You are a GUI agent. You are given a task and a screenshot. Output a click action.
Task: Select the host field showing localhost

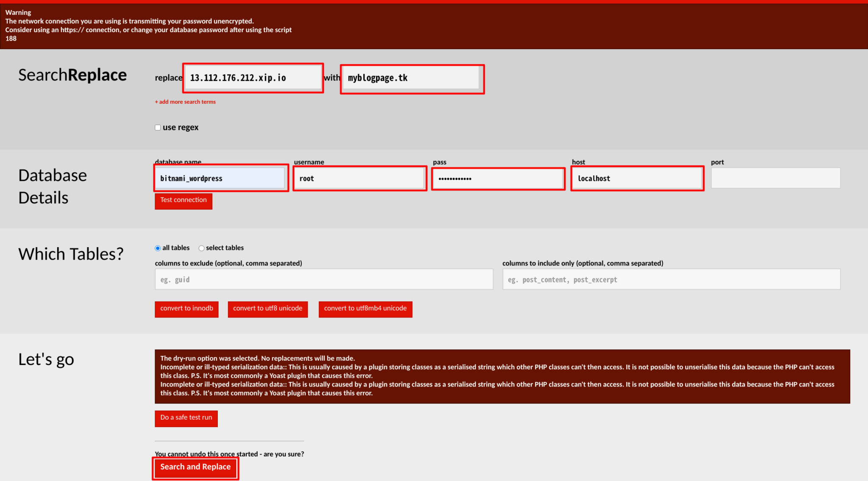click(x=637, y=178)
